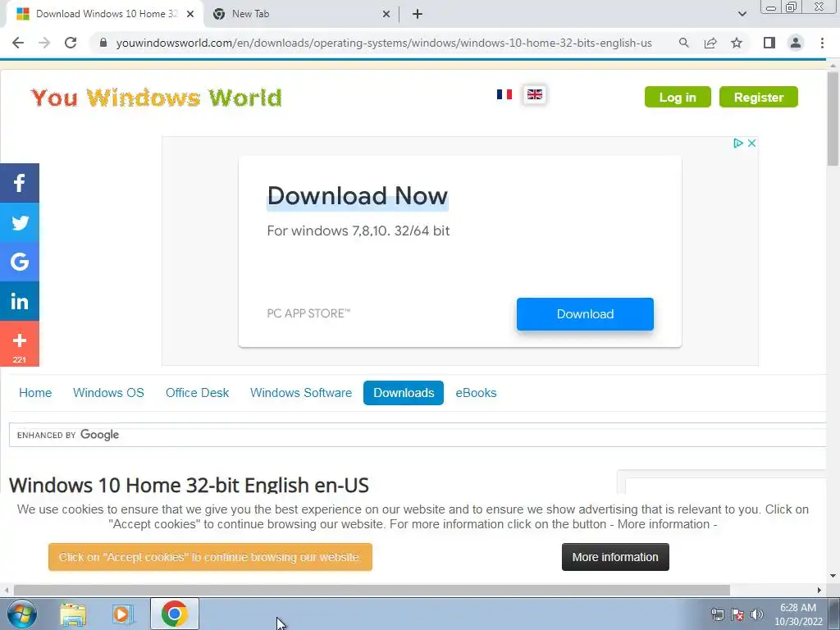Click the AdChoices triangle icon on ad
The height and width of the screenshot is (630, 840).
tap(738, 143)
